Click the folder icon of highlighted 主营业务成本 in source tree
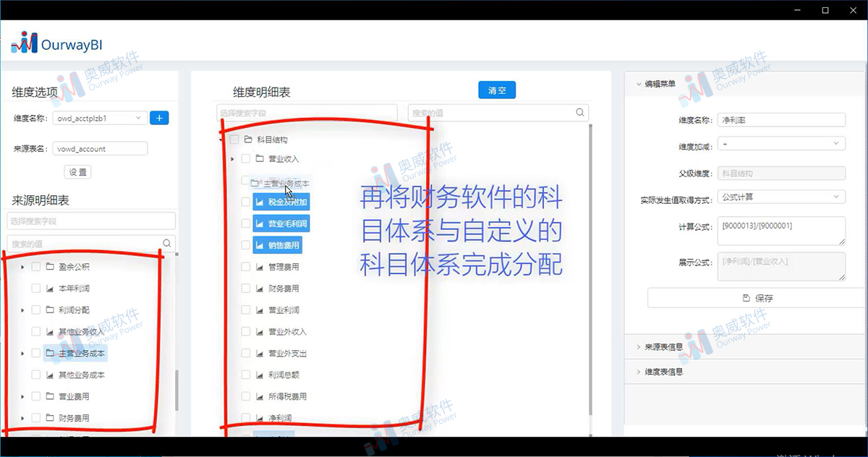Image resolution: width=868 pixels, height=457 pixels. click(51, 354)
